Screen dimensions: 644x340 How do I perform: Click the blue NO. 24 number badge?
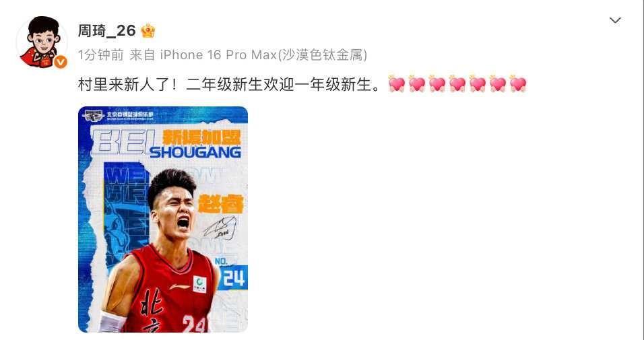pyautogui.click(x=232, y=275)
